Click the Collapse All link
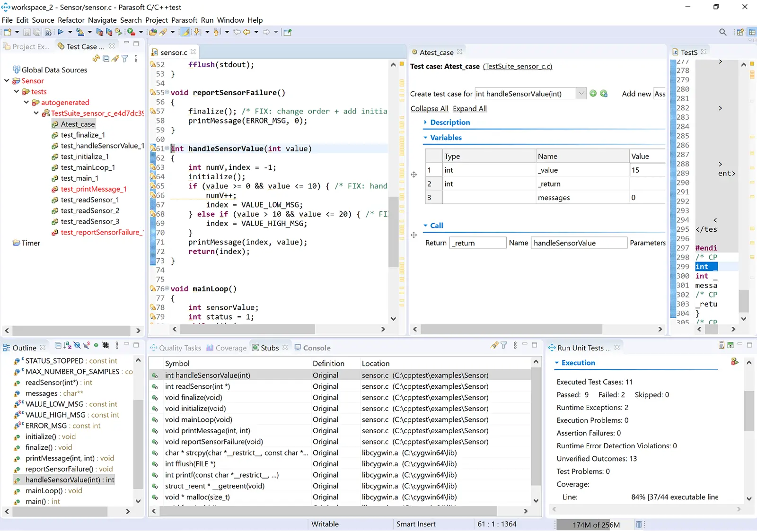This screenshot has height=532, width=757. point(429,108)
